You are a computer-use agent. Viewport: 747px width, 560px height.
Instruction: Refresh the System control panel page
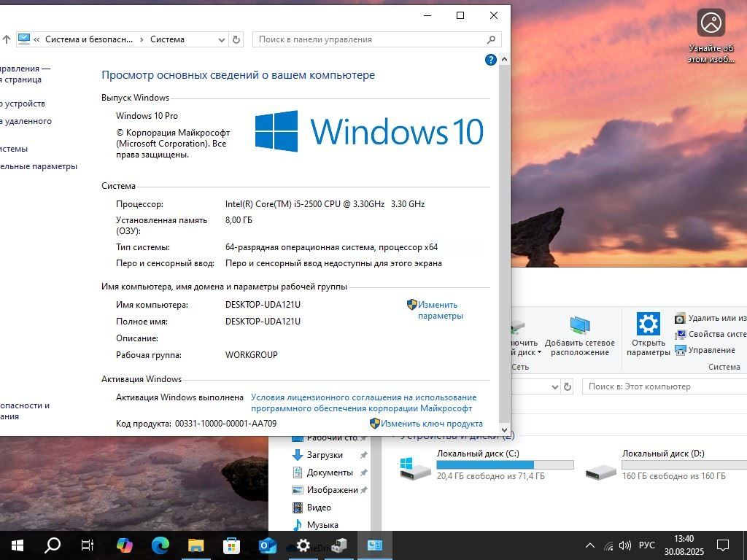click(x=236, y=39)
